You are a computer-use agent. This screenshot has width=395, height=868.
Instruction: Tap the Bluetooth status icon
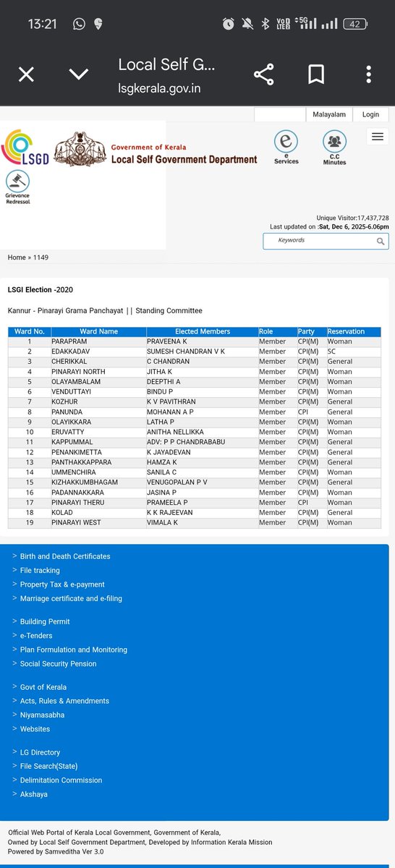[266, 24]
